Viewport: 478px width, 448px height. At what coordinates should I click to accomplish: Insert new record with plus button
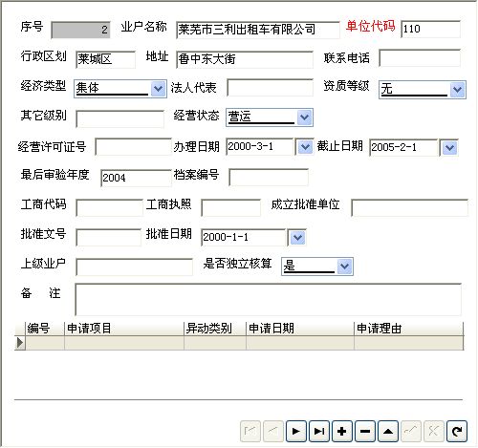tap(342, 431)
